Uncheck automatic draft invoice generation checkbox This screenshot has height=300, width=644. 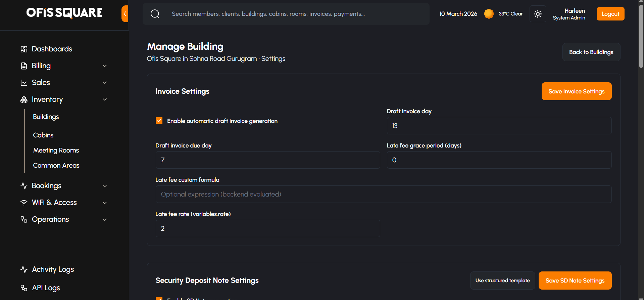pyautogui.click(x=159, y=121)
